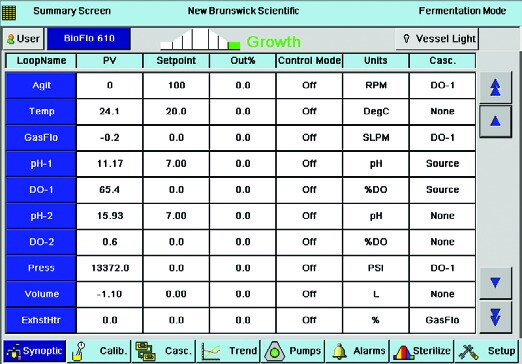Image resolution: width=522 pixels, height=364 pixels.
Task: Select the DO-1 loop name
Action: click(41, 190)
